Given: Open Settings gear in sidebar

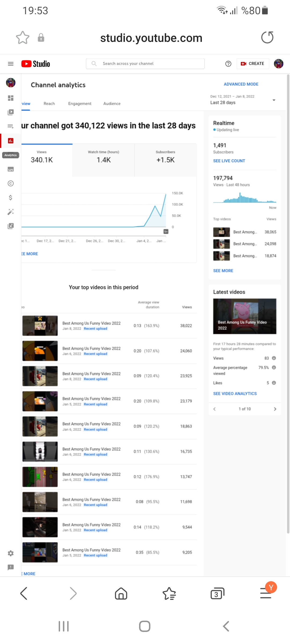Looking at the screenshot, I should (11, 553).
